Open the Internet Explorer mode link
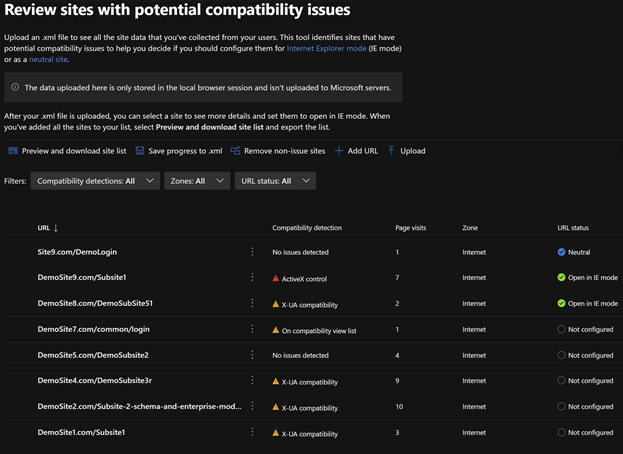Screen dimensions: 623x454 point(326,48)
